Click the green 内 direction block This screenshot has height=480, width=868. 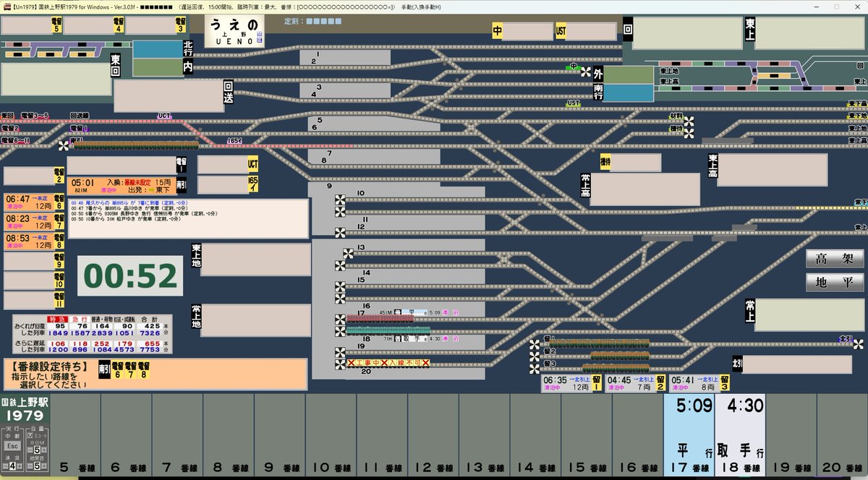pyautogui.click(x=158, y=67)
